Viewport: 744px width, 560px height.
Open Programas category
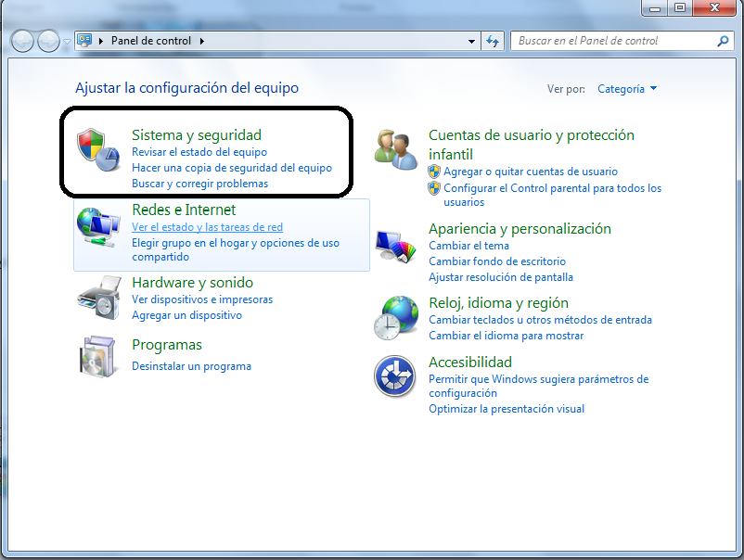(167, 345)
